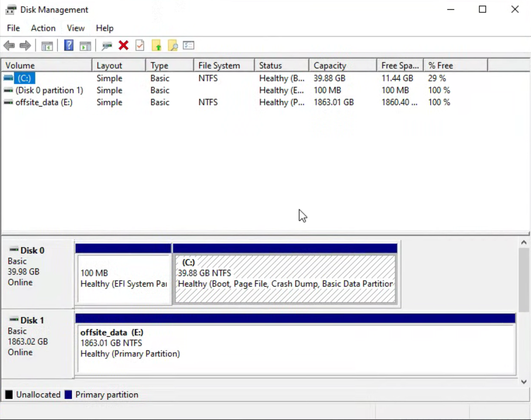
Task: Open the File menu
Action: (x=13, y=28)
